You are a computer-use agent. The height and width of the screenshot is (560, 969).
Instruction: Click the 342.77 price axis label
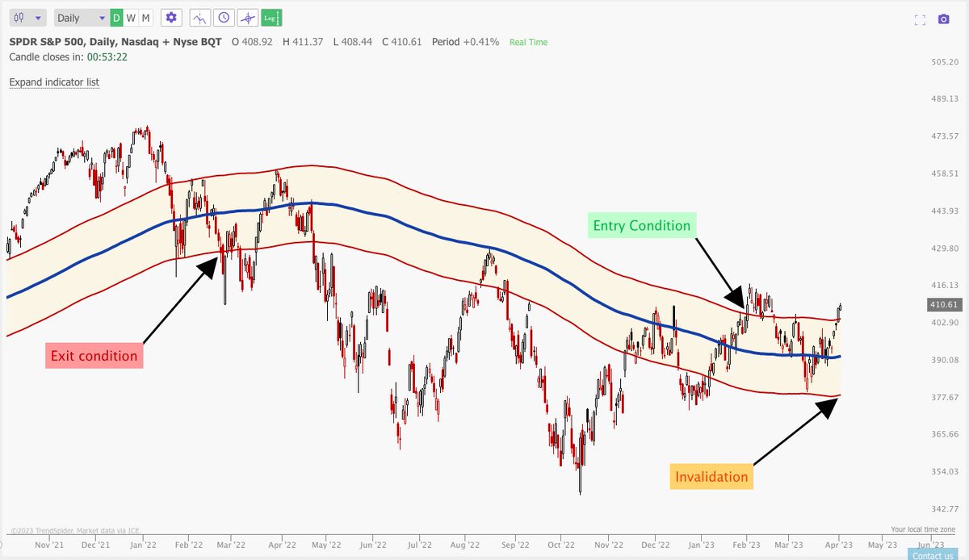[943, 508]
